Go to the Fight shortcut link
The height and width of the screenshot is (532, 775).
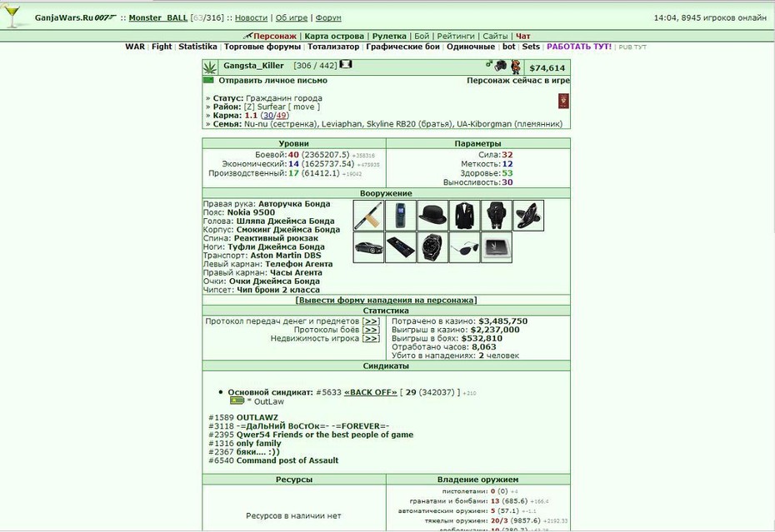click(162, 47)
